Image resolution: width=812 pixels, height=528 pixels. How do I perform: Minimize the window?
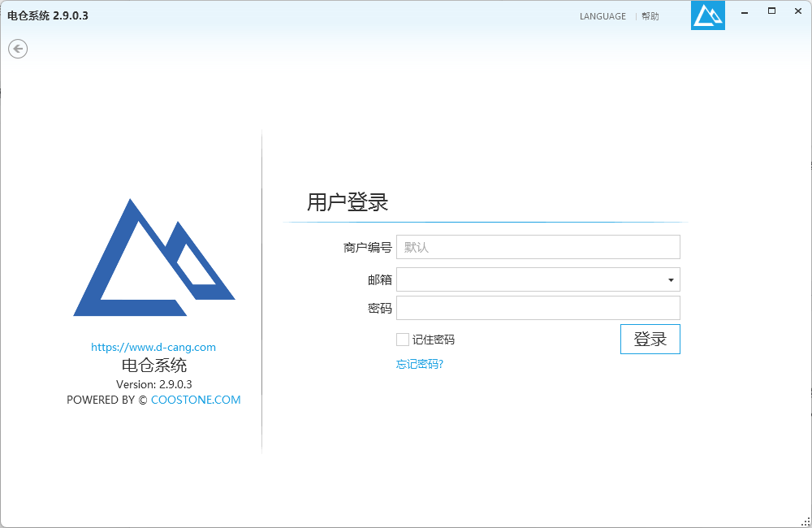(x=745, y=12)
